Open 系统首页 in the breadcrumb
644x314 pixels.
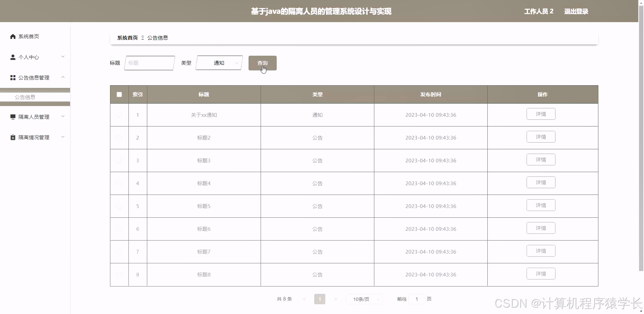pos(127,38)
